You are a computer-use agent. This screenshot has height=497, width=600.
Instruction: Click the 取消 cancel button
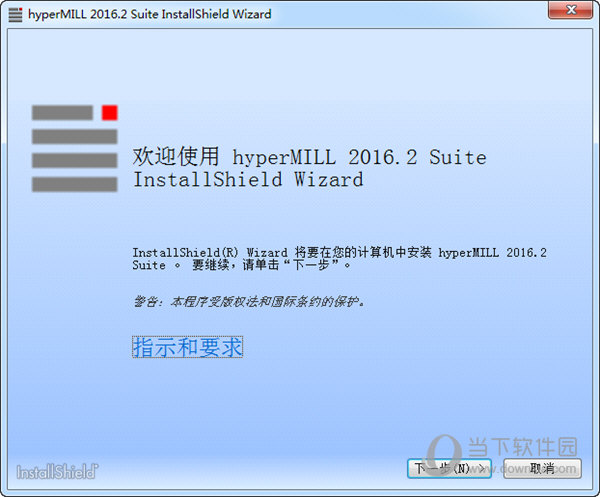542,468
